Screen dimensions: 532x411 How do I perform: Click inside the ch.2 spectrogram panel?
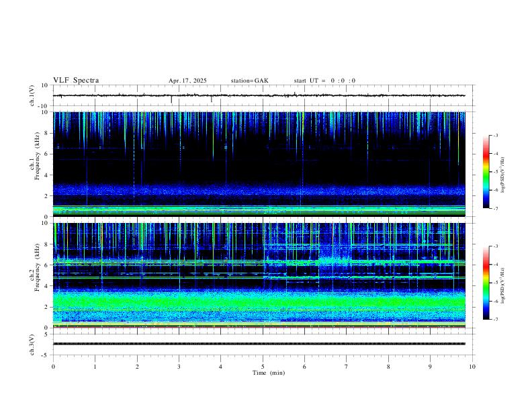[259, 275]
